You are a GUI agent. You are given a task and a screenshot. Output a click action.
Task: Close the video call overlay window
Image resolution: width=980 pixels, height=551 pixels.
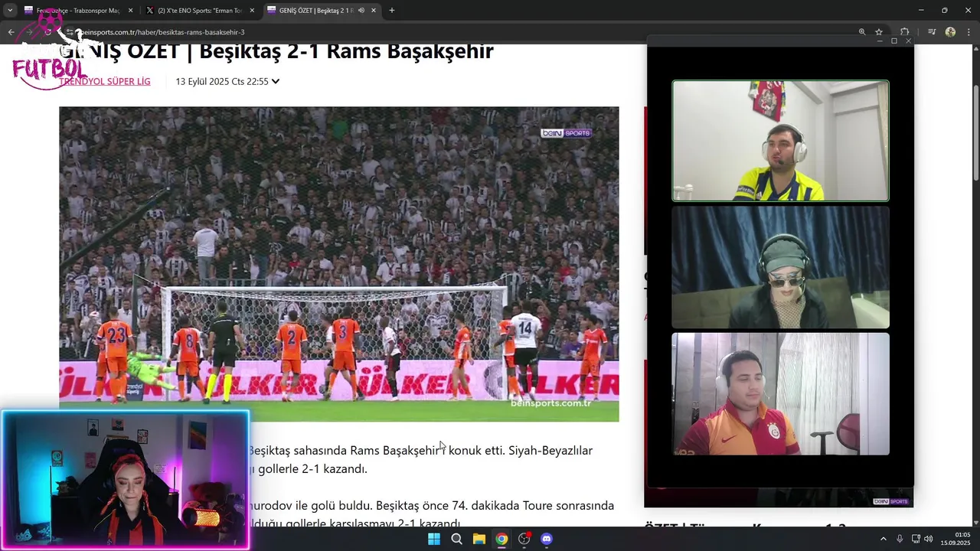pyautogui.click(x=908, y=41)
